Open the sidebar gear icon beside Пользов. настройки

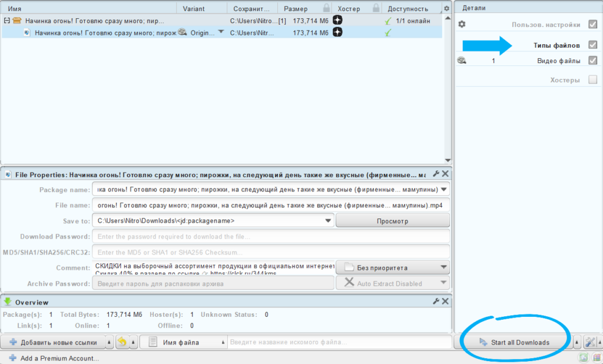[x=462, y=24]
